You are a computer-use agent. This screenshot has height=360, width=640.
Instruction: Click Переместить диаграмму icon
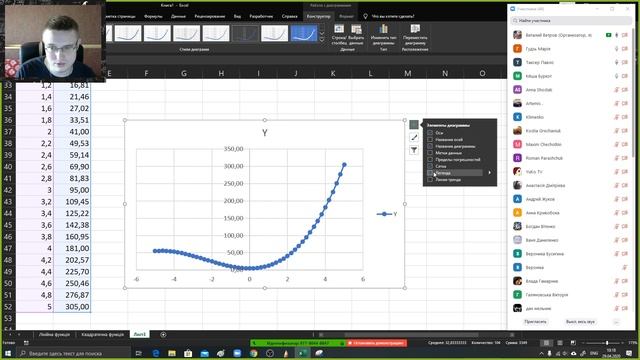pos(415,29)
